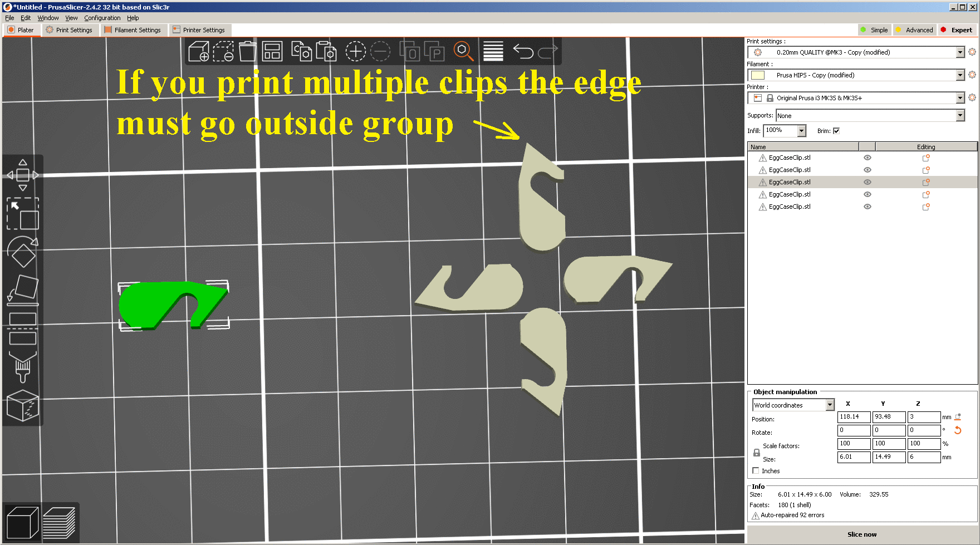Open the World coordinates dropdown
Screen dimensions: 980x545
(830, 405)
